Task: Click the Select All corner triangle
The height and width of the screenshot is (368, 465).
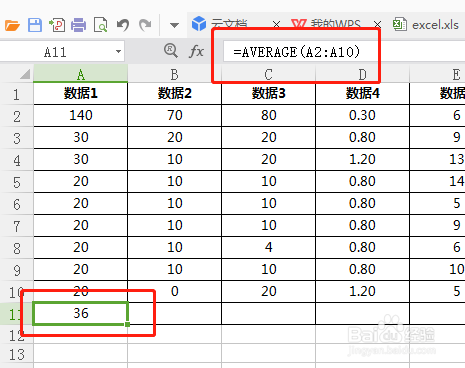Action: [x=25, y=74]
